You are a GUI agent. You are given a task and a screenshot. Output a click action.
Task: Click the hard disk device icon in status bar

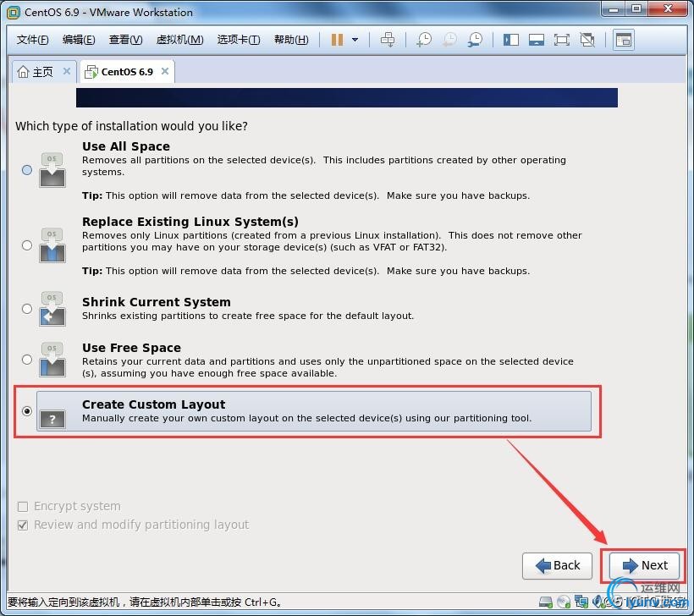pos(546,602)
